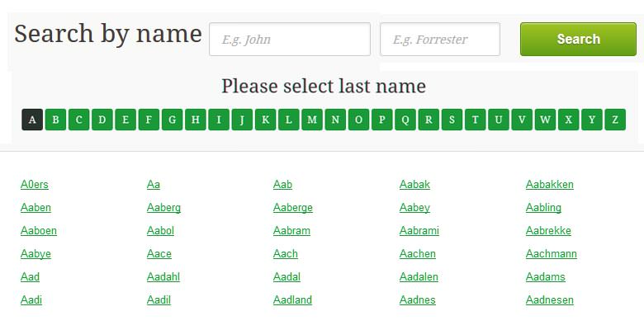The image size is (644, 330).
Task: Open the Aadnesen last name link
Action: coord(549,300)
